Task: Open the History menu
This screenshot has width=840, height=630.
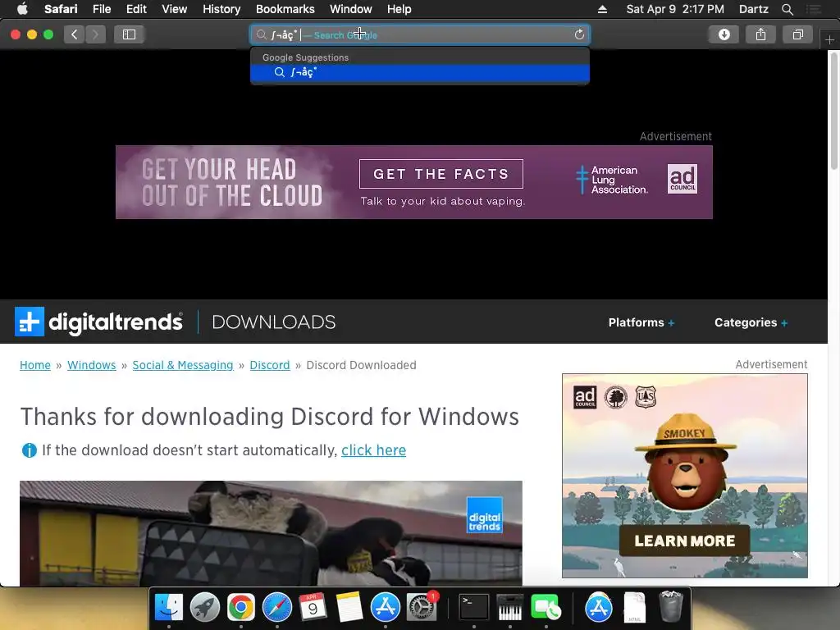Action: (221, 9)
